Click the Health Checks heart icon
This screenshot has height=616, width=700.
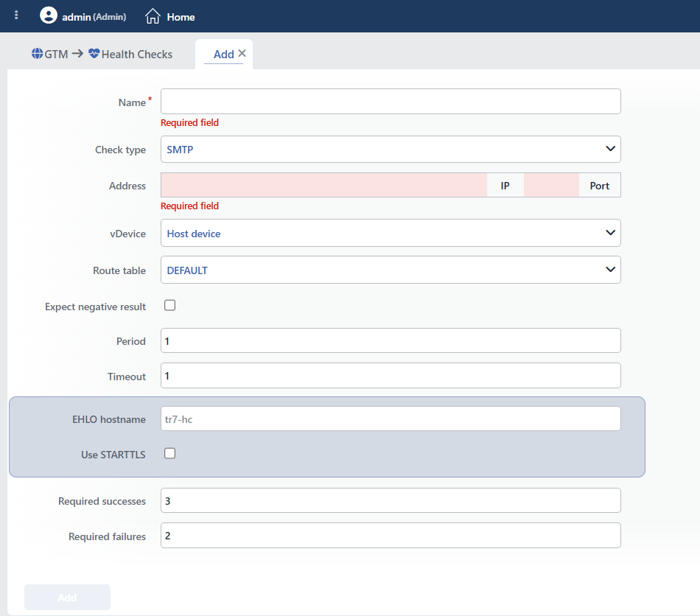tap(94, 54)
